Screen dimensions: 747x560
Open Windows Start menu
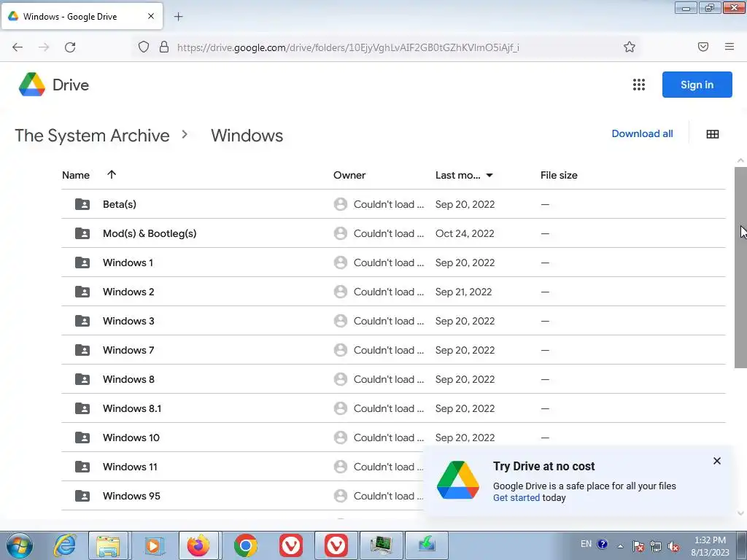(19, 545)
